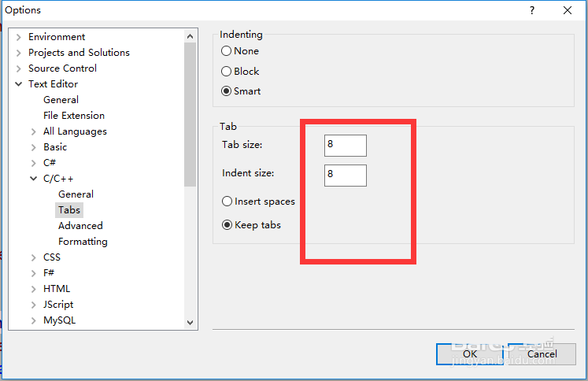Collapse the C/C++ node
Image resolution: width=588 pixels, height=381 pixels.
pyautogui.click(x=33, y=179)
